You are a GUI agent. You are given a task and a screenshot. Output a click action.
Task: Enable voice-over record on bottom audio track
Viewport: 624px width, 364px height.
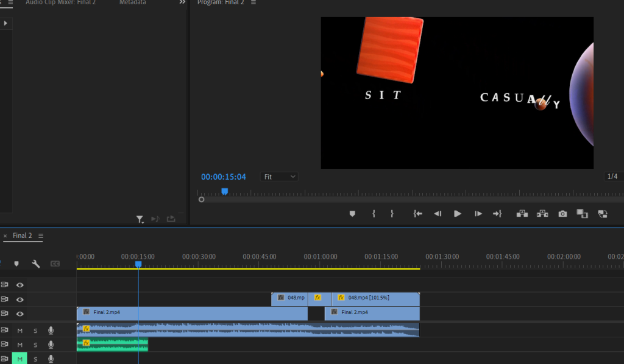51,359
